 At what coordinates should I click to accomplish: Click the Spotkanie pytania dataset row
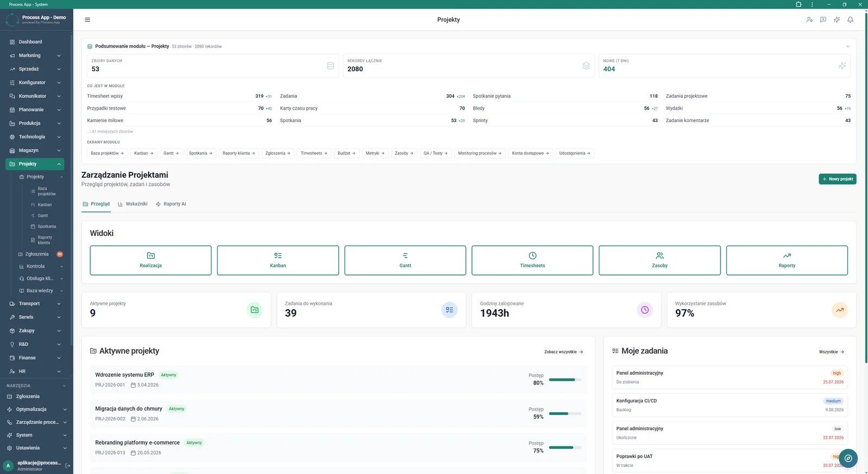[x=565, y=96]
